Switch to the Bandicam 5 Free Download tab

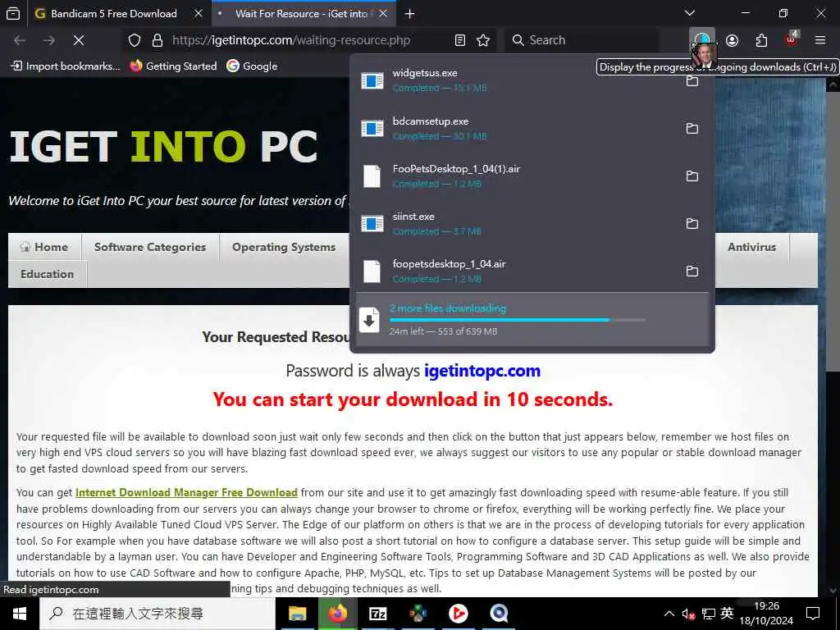click(113, 14)
